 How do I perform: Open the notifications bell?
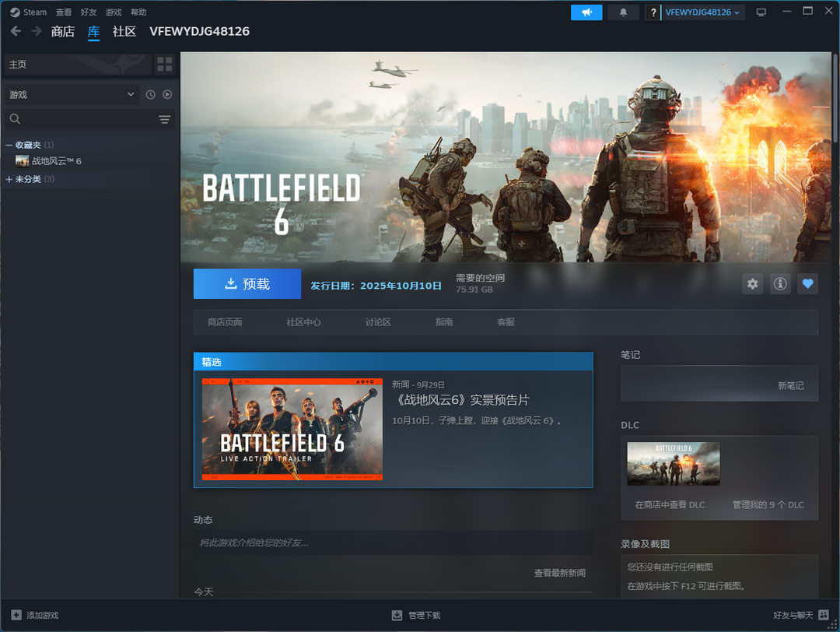pos(623,12)
